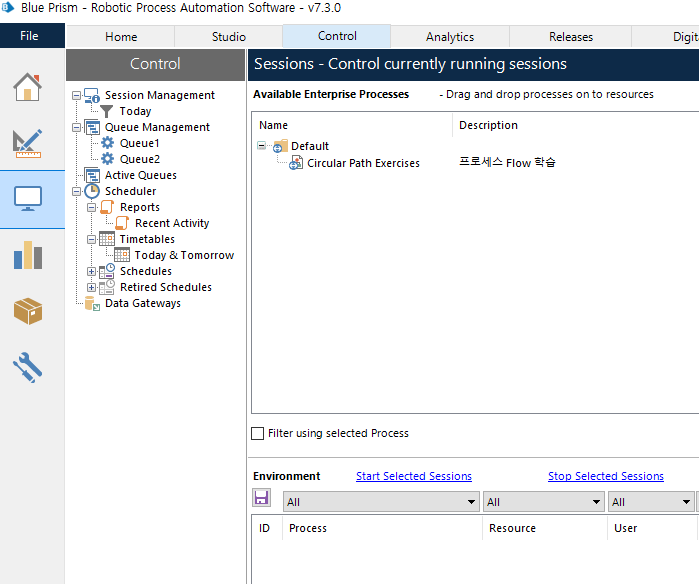Sort sessions by Process column header
The width and height of the screenshot is (699, 584).
point(382,528)
